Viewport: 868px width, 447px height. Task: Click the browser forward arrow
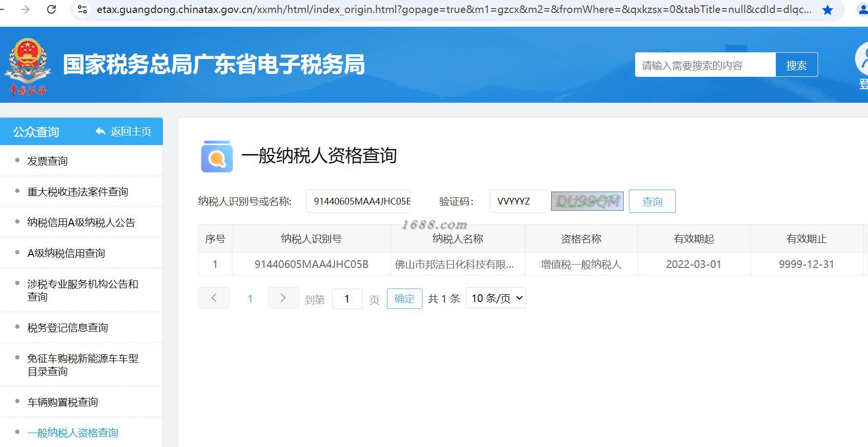point(25,10)
